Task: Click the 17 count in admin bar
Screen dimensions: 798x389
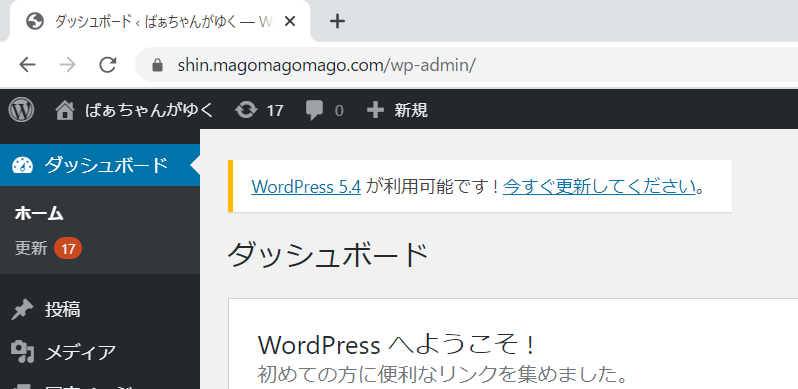Action: pyautogui.click(x=275, y=110)
